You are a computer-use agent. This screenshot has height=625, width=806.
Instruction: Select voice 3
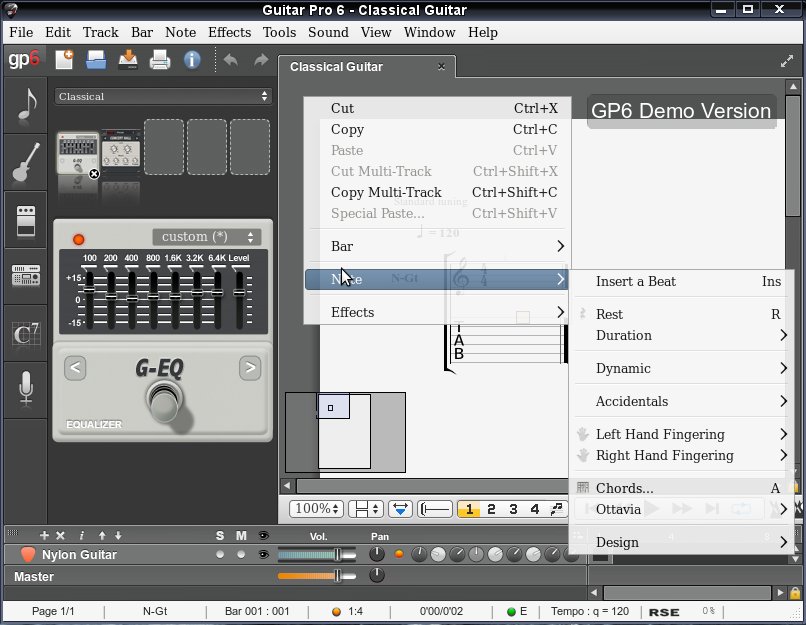(513, 509)
